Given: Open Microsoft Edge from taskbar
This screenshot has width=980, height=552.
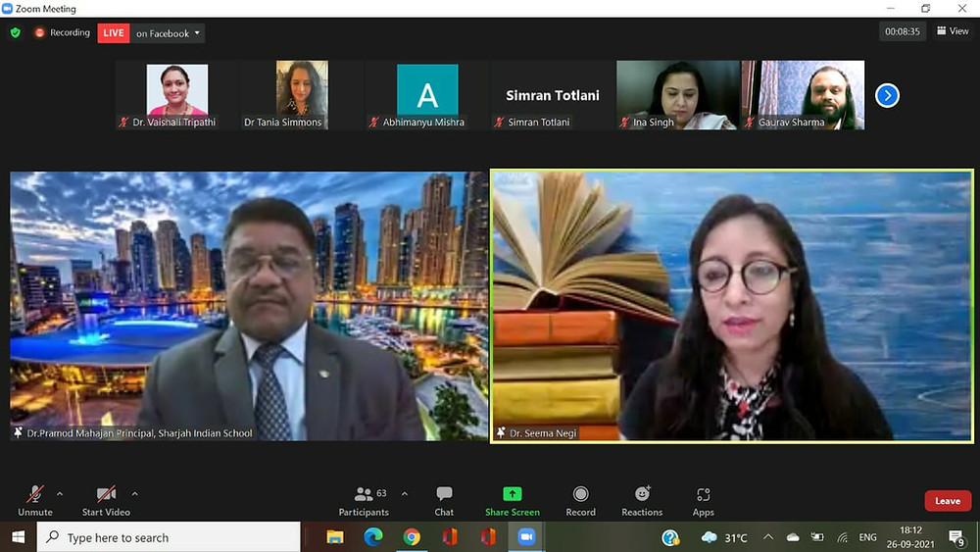Looking at the screenshot, I should click(373, 537).
